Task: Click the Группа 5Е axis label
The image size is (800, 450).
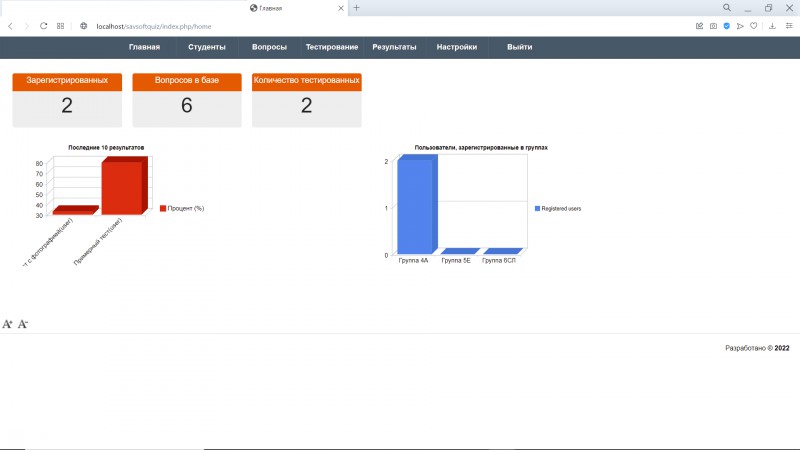Action: pos(456,260)
